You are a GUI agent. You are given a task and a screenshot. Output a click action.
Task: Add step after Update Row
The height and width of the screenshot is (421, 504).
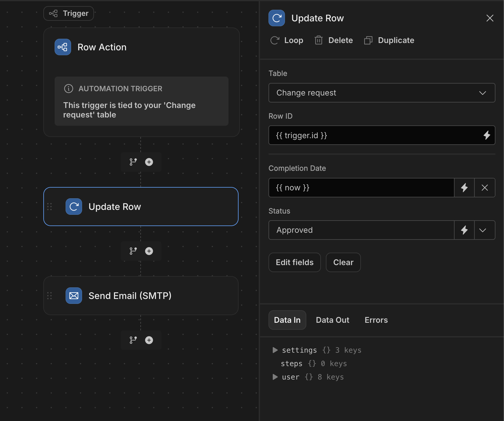point(149,251)
